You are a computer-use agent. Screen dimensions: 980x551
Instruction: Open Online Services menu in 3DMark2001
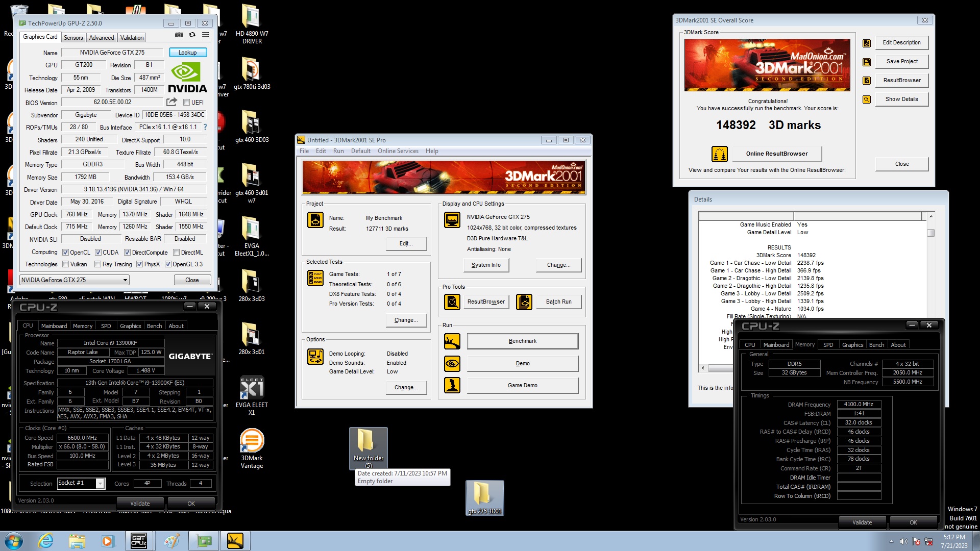click(398, 151)
